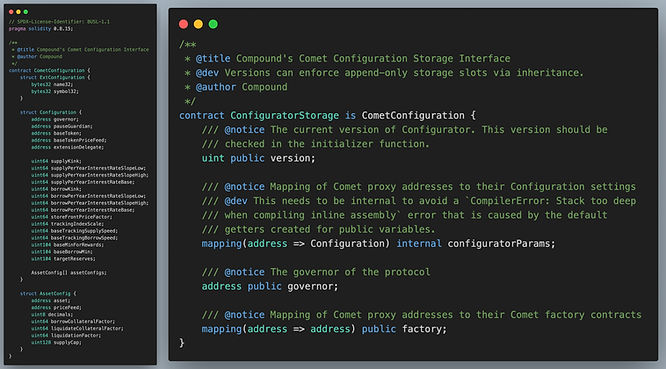This screenshot has width=666, height=369.
Task: Click the "uint128 supplyCap;" field
Action: coord(56,342)
